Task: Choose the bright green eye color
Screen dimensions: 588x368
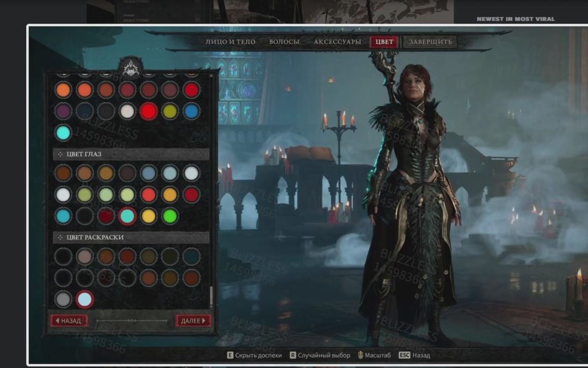Action: (x=170, y=216)
